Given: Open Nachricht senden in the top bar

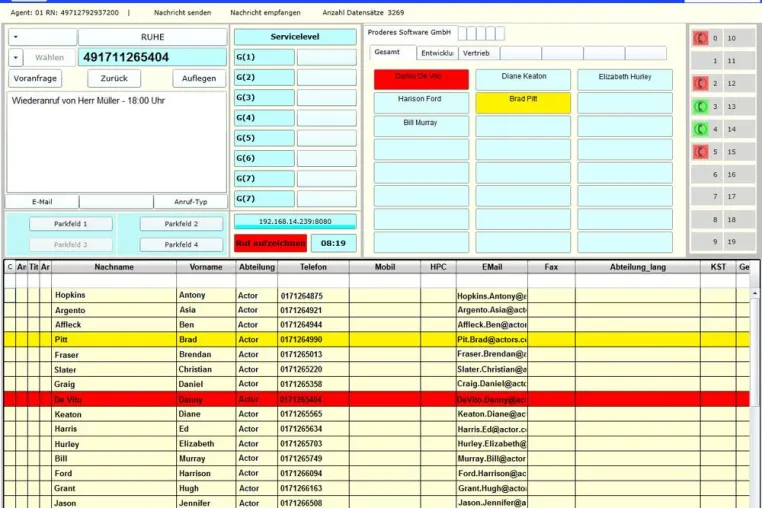Looking at the screenshot, I should click(182, 13).
